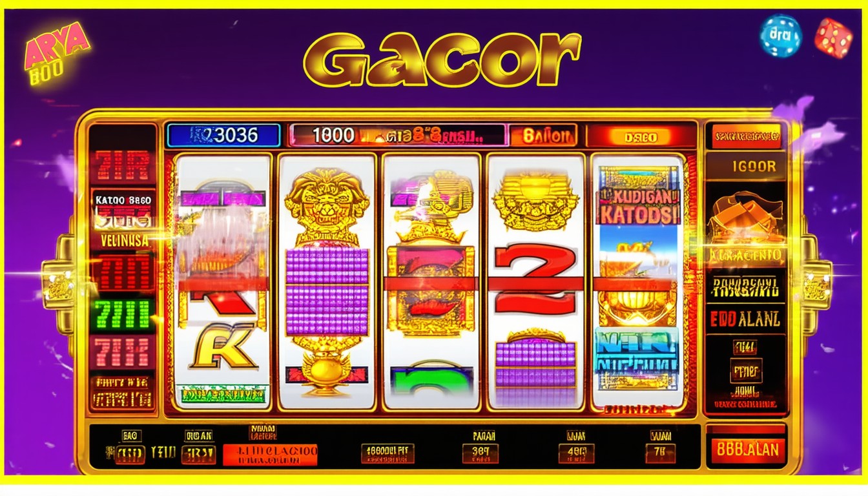The width and height of the screenshot is (868, 496).
Task: Click the purple grid symbol on second reel
Action: (x=326, y=291)
